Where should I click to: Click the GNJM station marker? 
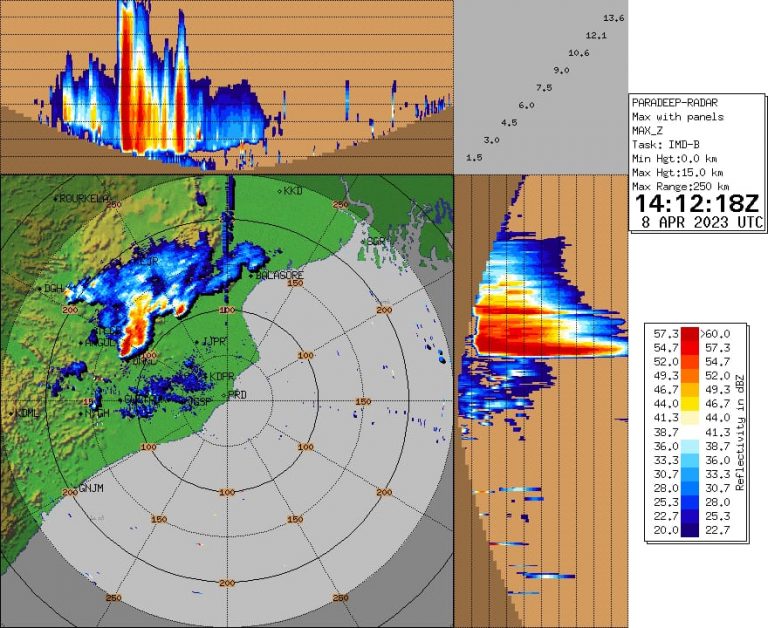[76, 489]
